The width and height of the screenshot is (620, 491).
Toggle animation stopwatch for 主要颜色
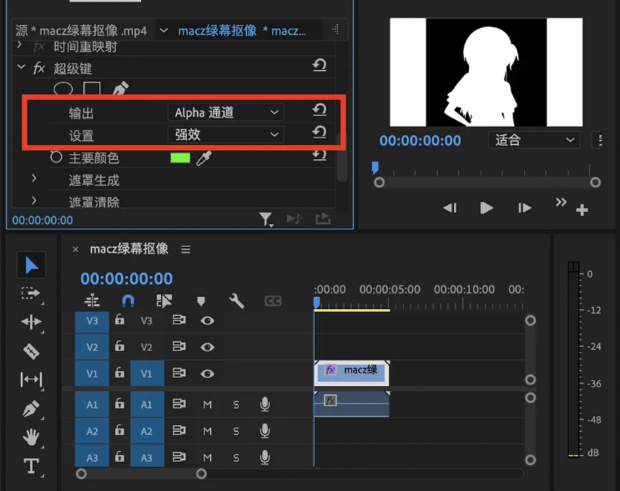(x=56, y=157)
